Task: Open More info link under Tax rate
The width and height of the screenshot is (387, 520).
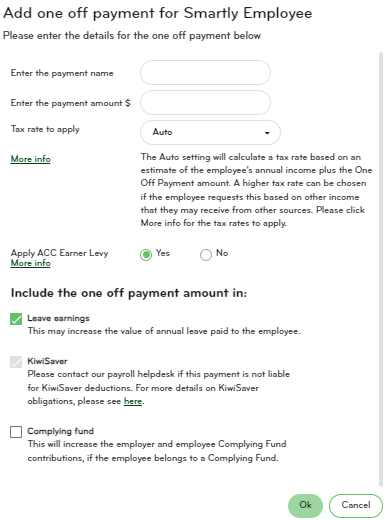Action: pyautogui.click(x=30, y=159)
